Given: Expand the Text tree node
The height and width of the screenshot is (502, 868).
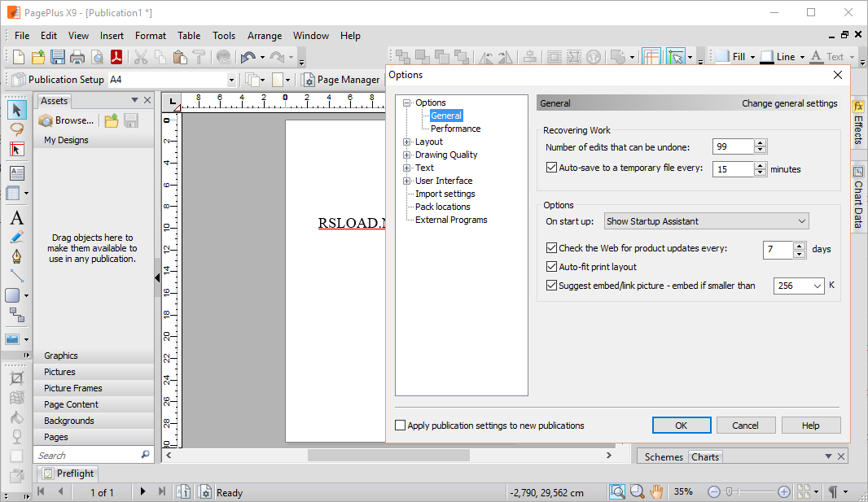Looking at the screenshot, I should point(407,168).
